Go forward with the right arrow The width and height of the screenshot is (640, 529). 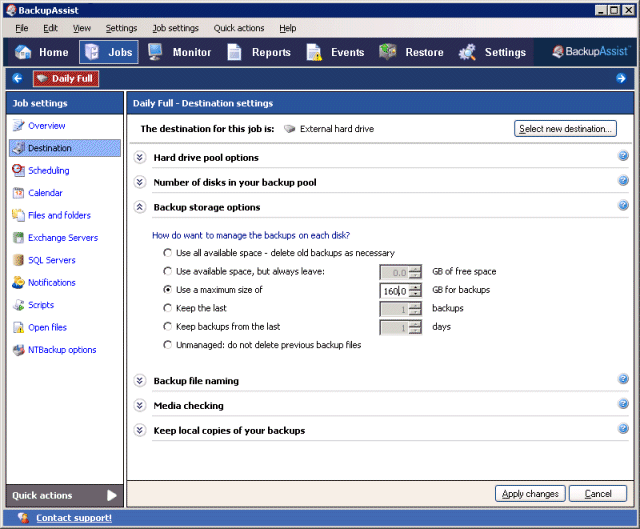[x=621, y=78]
